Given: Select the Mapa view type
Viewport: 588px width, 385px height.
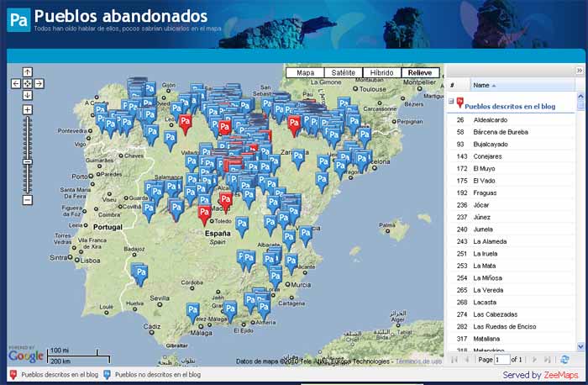Looking at the screenshot, I should coord(306,73).
